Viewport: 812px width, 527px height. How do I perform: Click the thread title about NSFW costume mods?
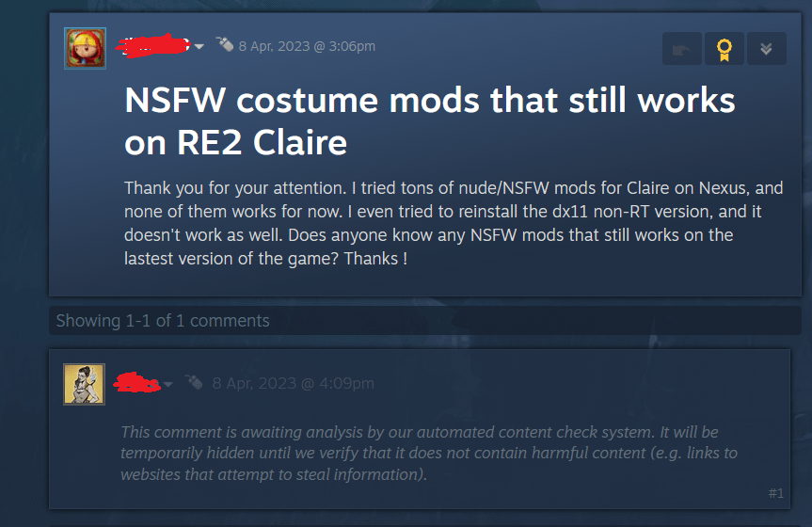(x=429, y=120)
